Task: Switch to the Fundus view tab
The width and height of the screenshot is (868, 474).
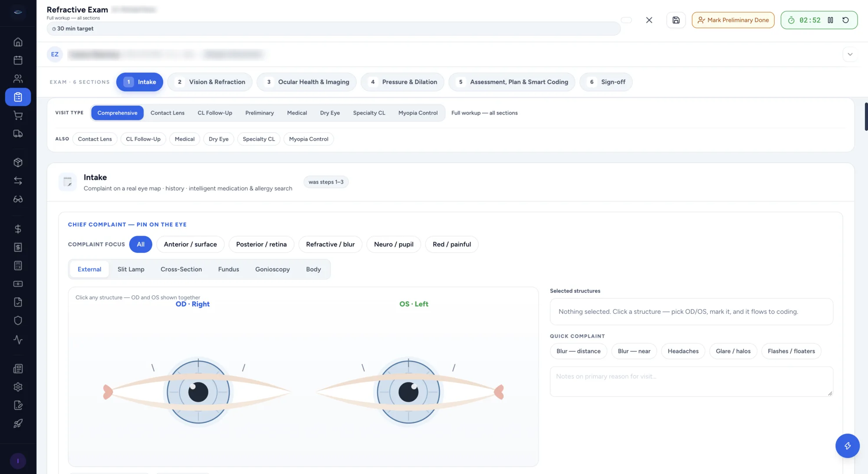Action: coord(228,269)
